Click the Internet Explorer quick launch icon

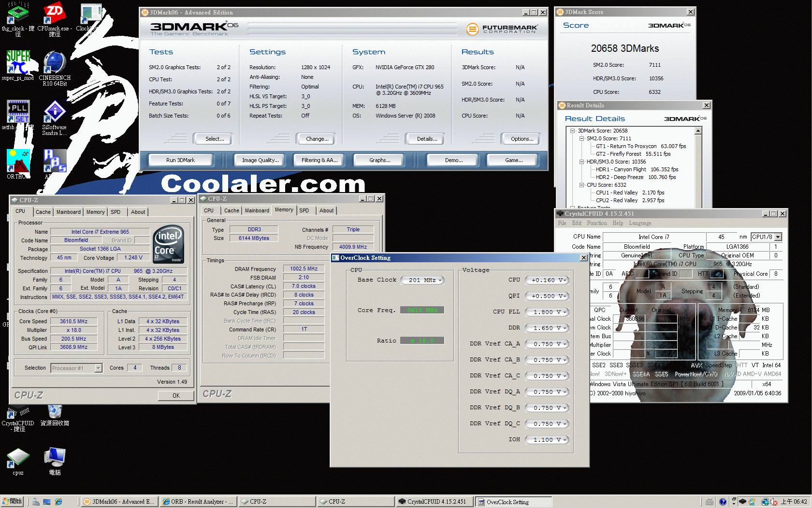click(58, 502)
